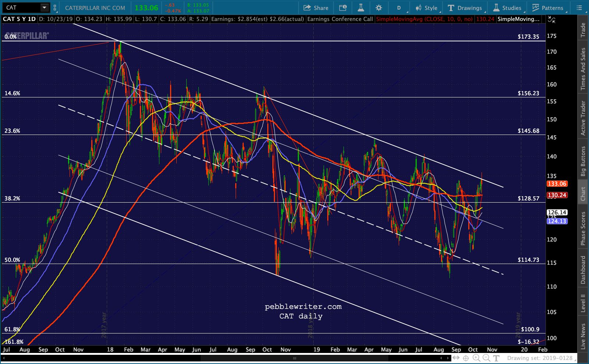Open the Studies dropdown menu
Image resolution: width=589 pixels, height=364 pixels.
pyautogui.click(x=507, y=8)
